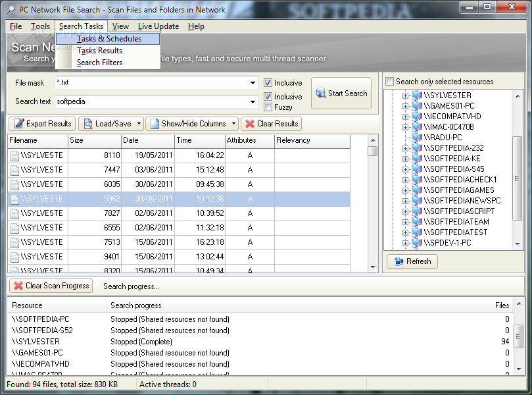Sort results by Size column header
Viewport: 532px width, 395px height.
[94, 141]
